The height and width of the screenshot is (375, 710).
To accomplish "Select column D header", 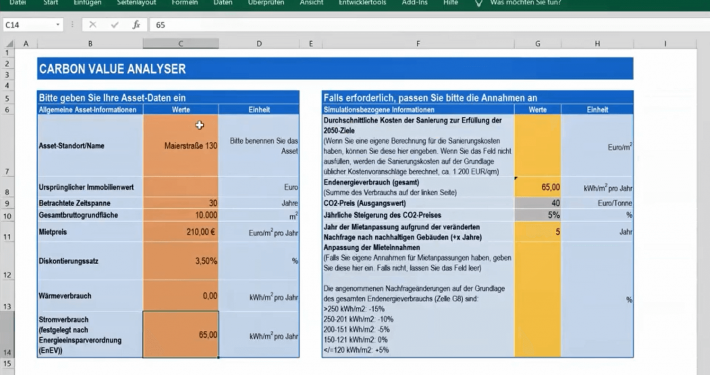I will (x=259, y=44).
